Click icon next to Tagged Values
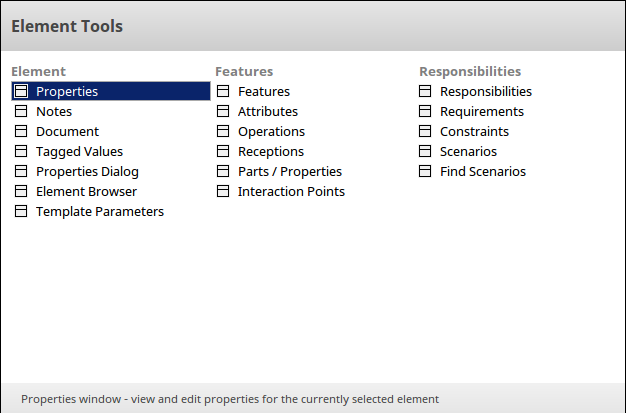Image resolution: width=626 pixels, height=413 pixels. (22, 151)
